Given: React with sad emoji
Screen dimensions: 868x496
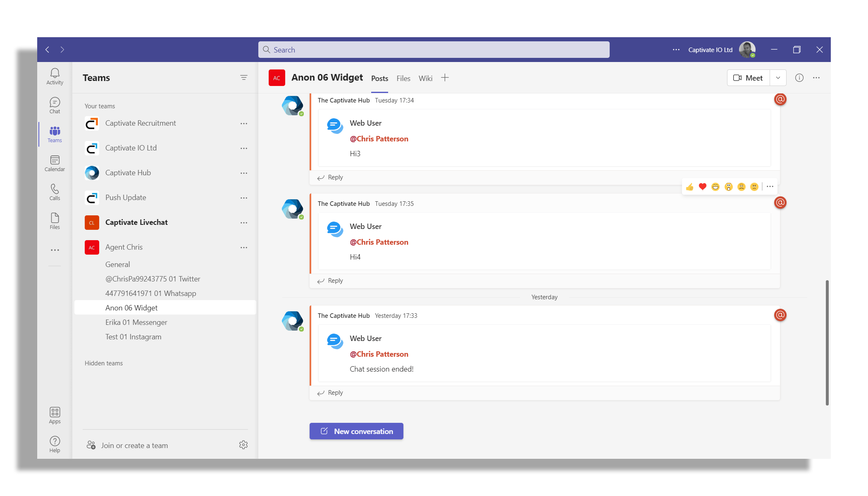Looking at the screenshot, I should (742, 187).
